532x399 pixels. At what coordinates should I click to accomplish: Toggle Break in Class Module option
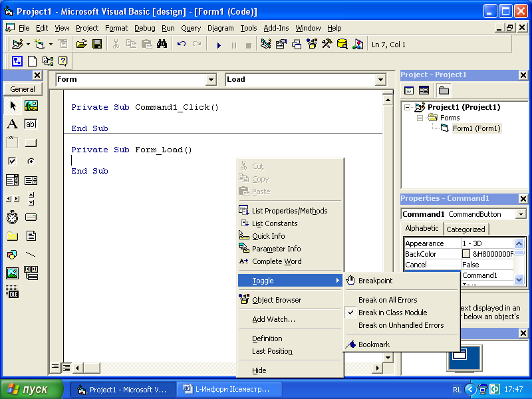point(392,313)
